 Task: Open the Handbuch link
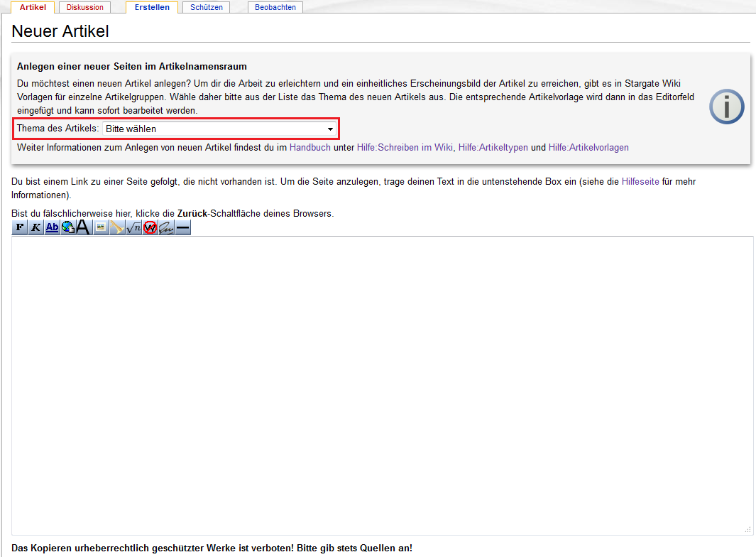click(x=309, y=148)
